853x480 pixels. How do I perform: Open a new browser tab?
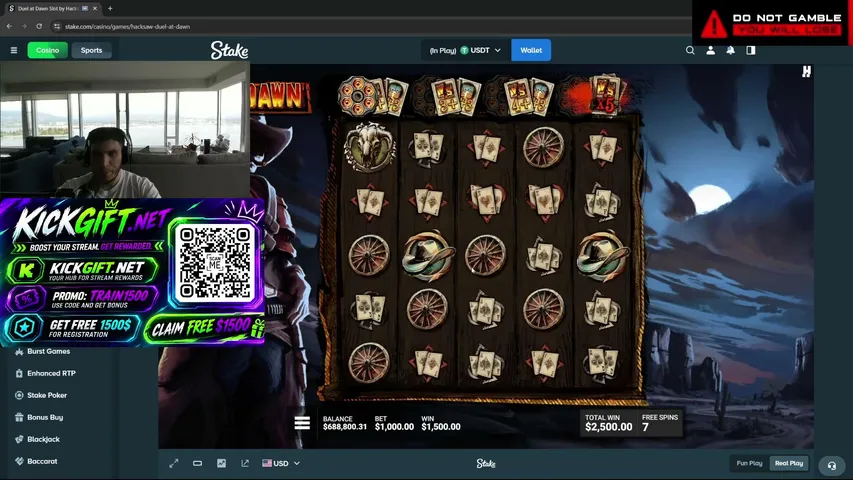pyautogui.click(x=110, y=8)
